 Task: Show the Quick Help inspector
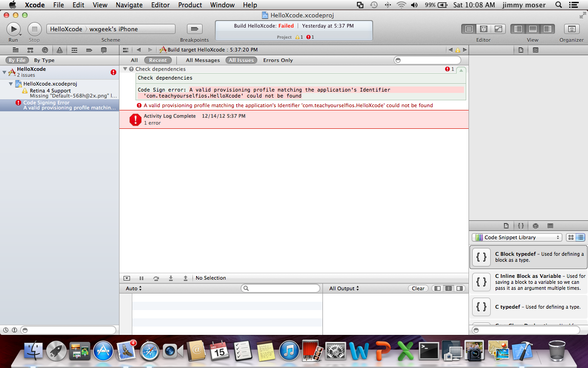(536, 50)
